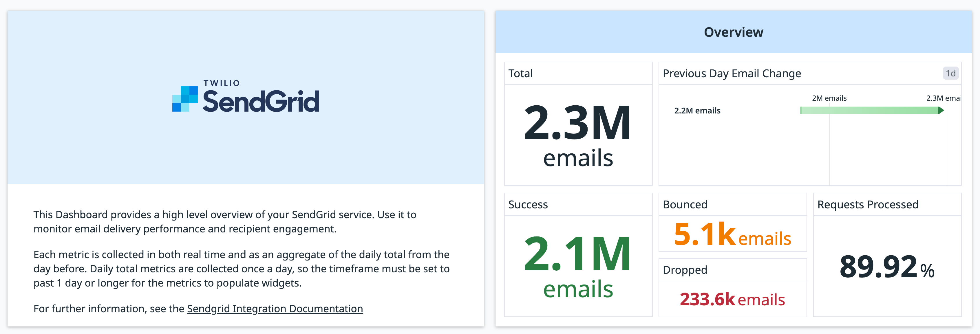Click the 2.2M emails label on the change chart
This screenshot has height=334, width=980.
coord(697,111)
